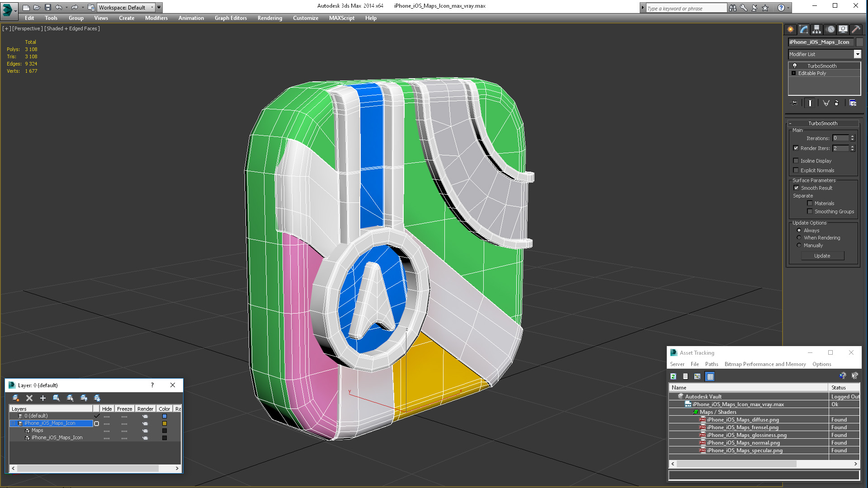The width and height of the screenshot is (868, 488).
Task: Toggle the Render Iters checkbox
Action: click(x=796, y=148)
